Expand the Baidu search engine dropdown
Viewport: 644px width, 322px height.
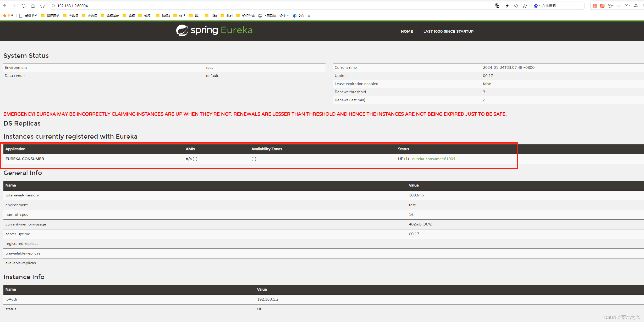click(537, 6)
